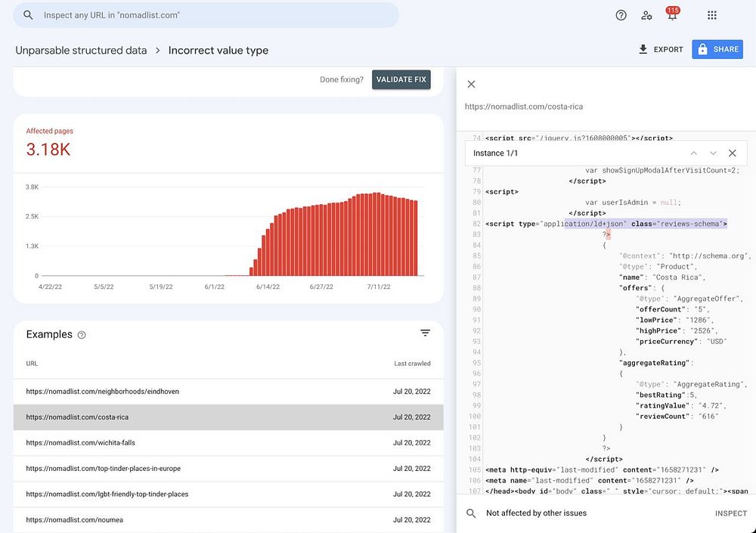Image resolution: width=756 pixels, height=533 pixels.
Task: Sort by the Last crawled column header
Action: [x=412, y=364]
